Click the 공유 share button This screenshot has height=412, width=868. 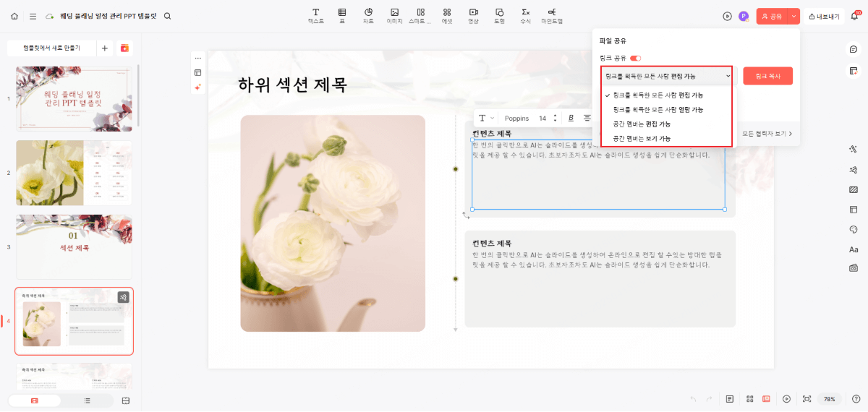coord(772,16)
